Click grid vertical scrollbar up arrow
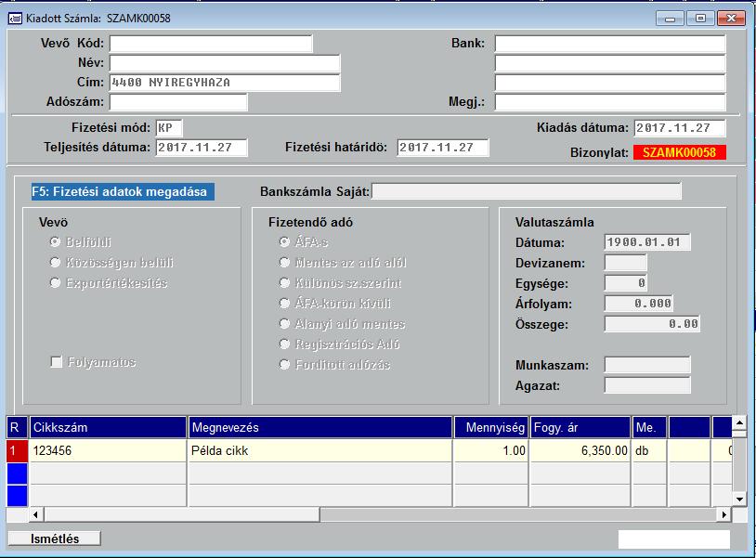The height and width of the screenshot is (558, 756). pos(739,423)
